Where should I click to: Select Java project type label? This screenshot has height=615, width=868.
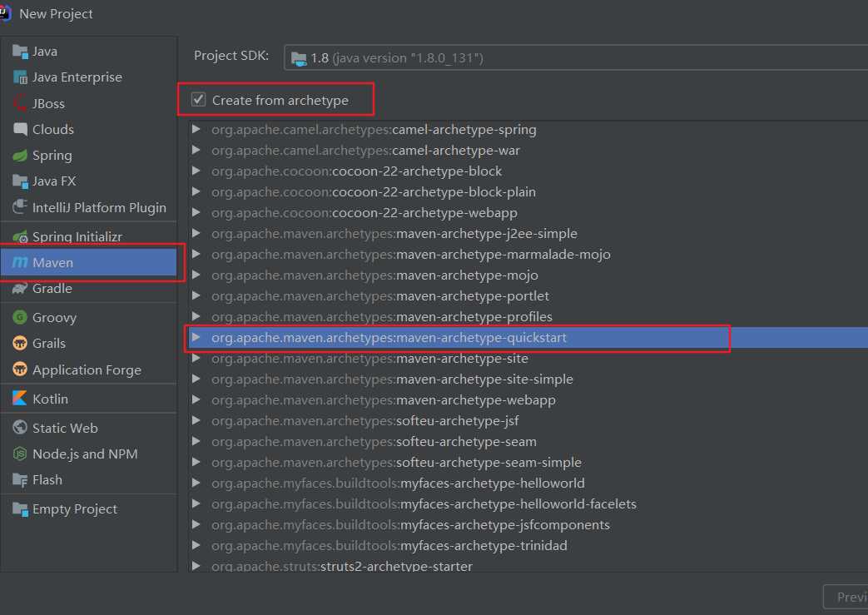(45, 52)
